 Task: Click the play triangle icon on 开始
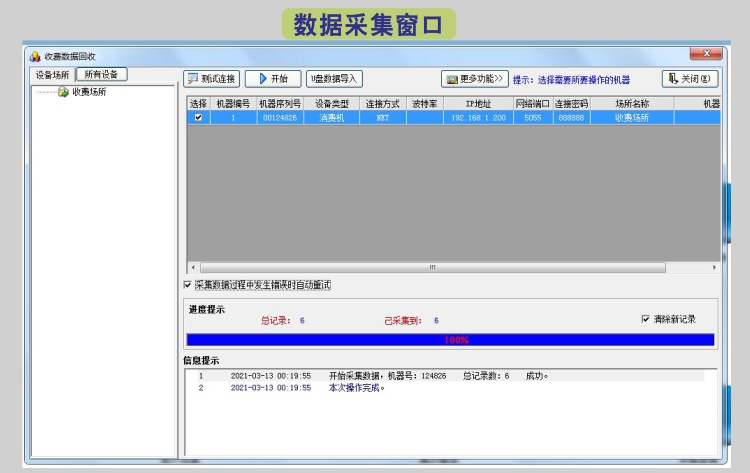click(x=261, y=79)
